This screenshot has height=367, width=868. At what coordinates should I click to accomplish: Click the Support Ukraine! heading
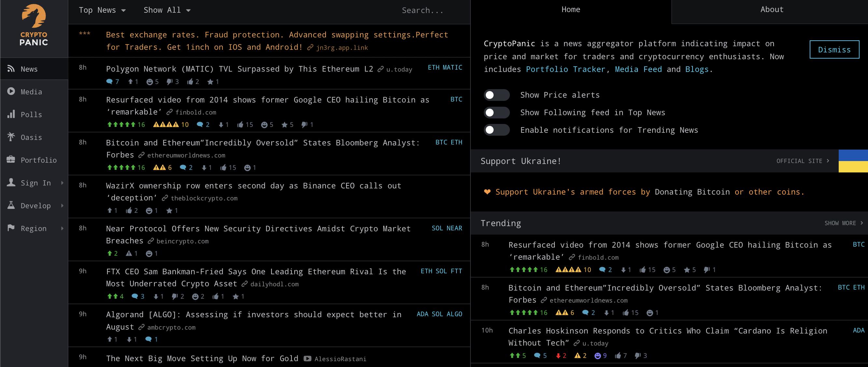[x=521, y=161]
